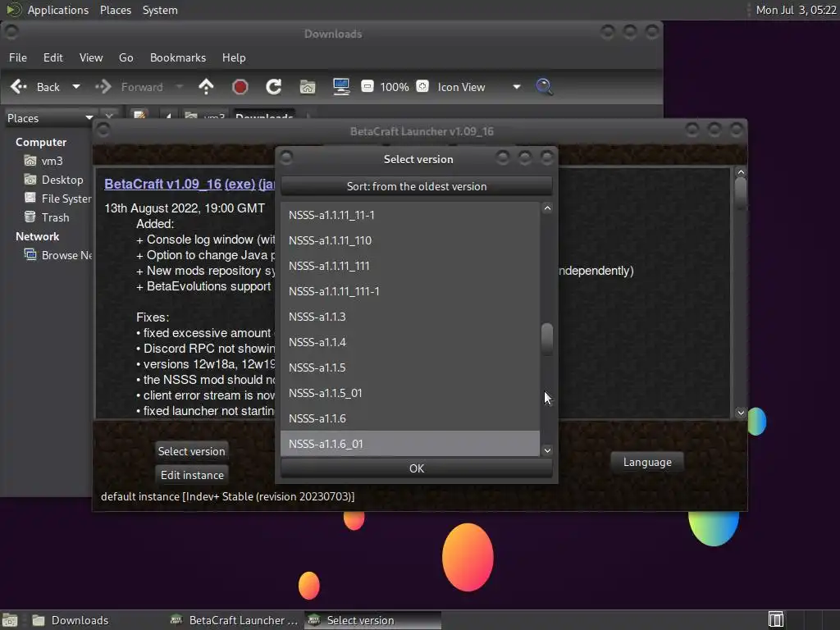Select version NSSS-a1.1.11_111
This screenshot has width=840, height=630.
(x=410, y=266)
